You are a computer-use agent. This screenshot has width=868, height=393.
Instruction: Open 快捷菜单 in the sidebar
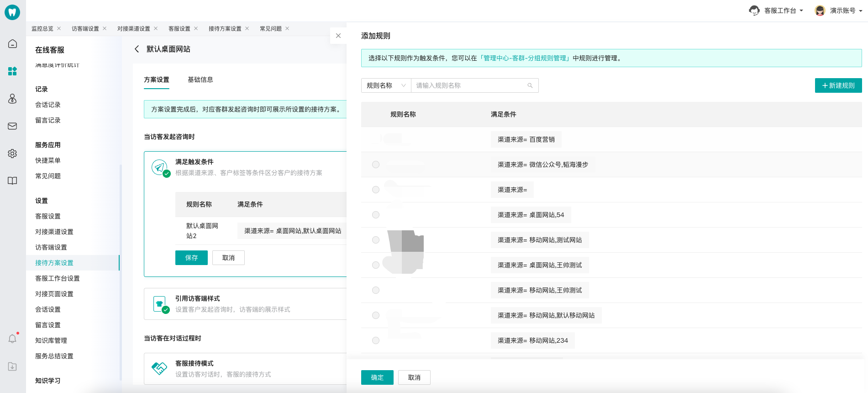pos(48,160)
